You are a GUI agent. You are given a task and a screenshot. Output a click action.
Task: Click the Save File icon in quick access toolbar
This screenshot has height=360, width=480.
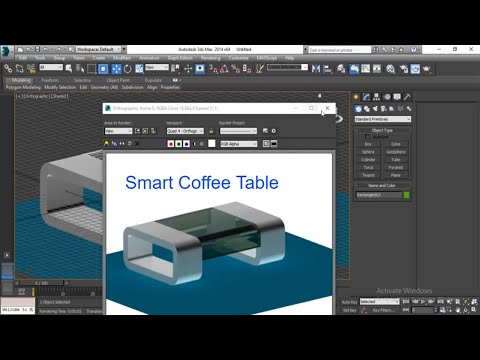pos(37,49)
